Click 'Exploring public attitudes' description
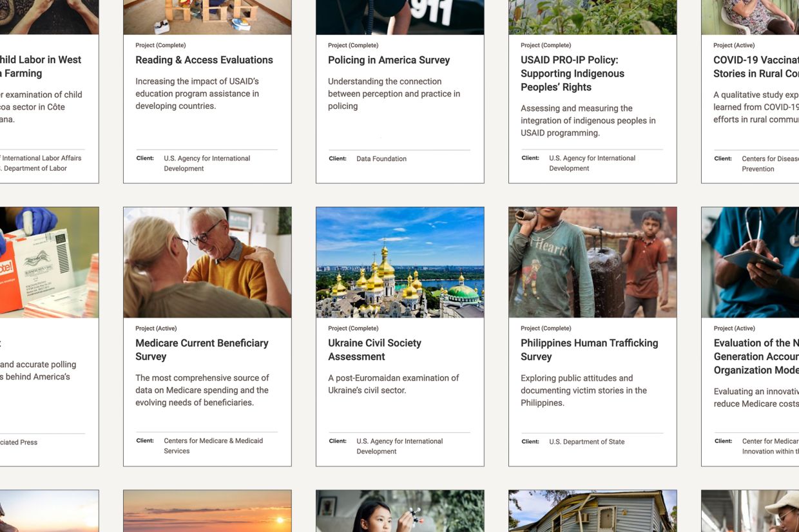Screen dimensions: 799x532 click(x=584, y=390)
